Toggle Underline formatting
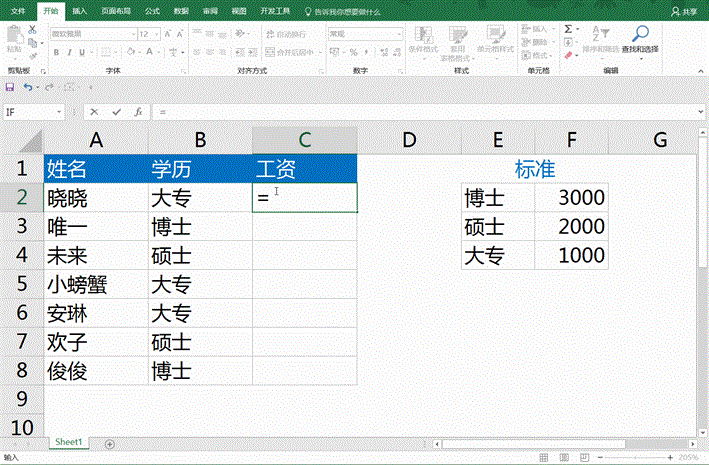 coord(81,51)
